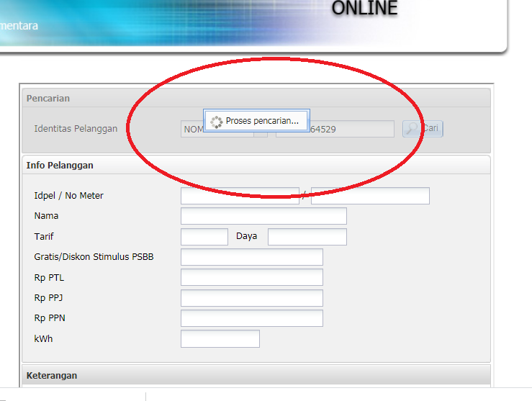Click the Pencarian panel header
Viewport: 532px width, 401px height.
click(256, 99)
